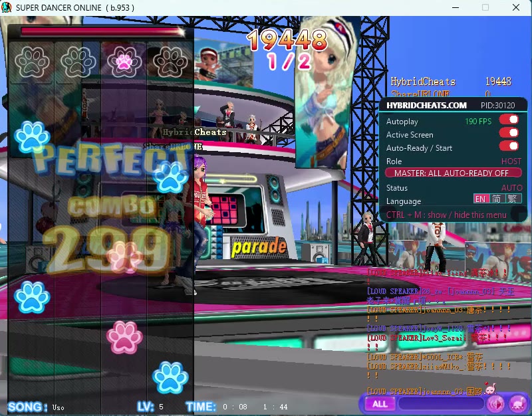
Task: Click the first paw target in top row
Action: pos(32,62)
